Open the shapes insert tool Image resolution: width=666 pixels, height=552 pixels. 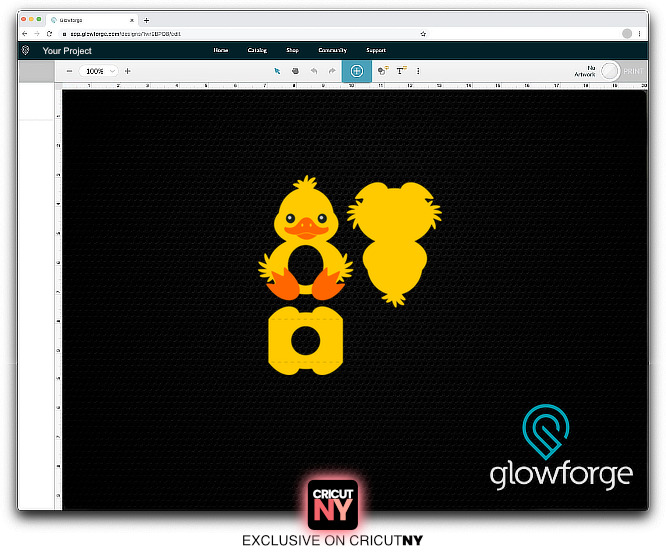(383, 71)
